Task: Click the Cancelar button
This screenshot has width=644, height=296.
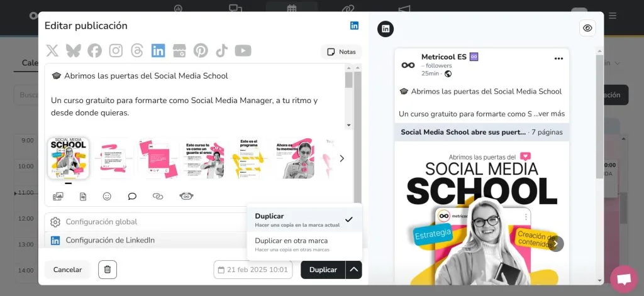Action: pos(67,270)
